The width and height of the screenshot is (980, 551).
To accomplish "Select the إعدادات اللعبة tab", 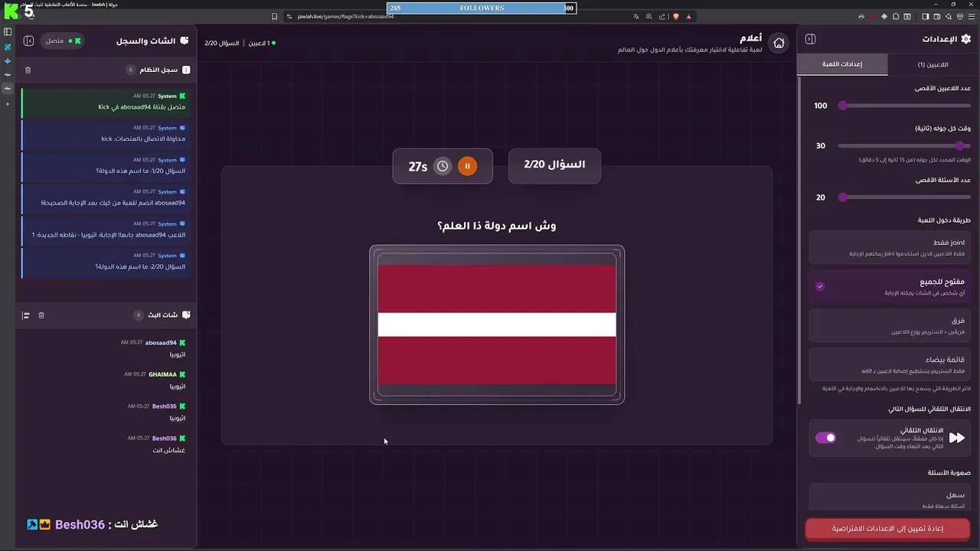I will click(842, 64).
